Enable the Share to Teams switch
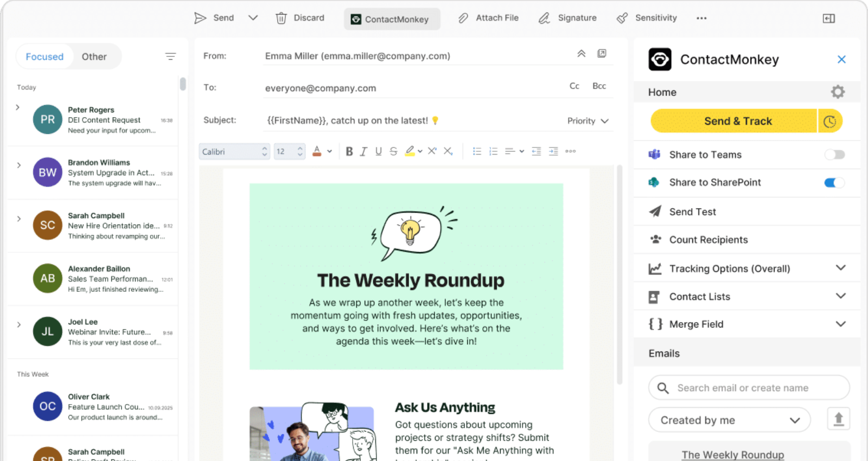 click(x=834, y=155)
